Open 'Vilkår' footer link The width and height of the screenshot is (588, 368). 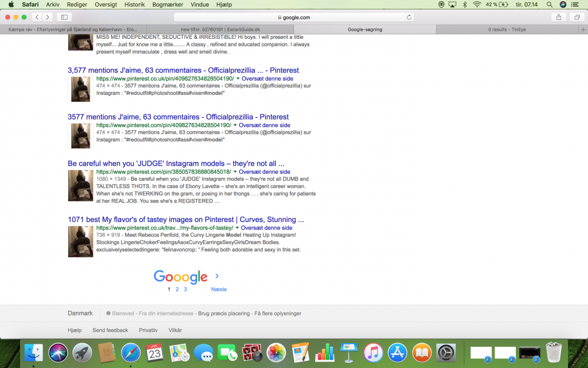tap(175, 330)
